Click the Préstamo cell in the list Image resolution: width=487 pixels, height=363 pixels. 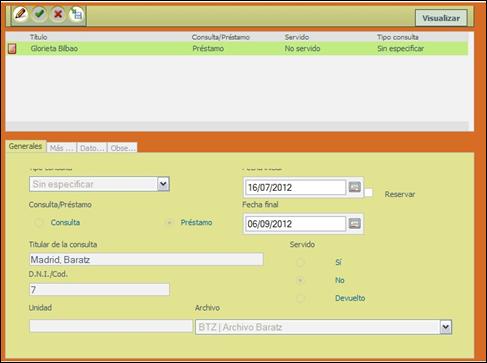(x=208, y=49)
